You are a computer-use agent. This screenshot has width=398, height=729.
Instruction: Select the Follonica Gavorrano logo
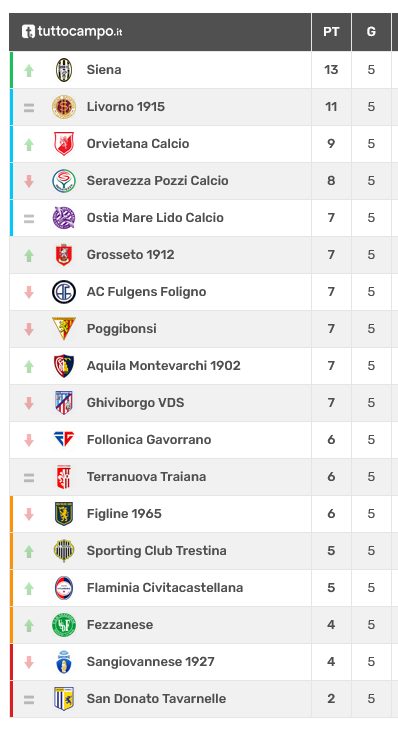64,439
